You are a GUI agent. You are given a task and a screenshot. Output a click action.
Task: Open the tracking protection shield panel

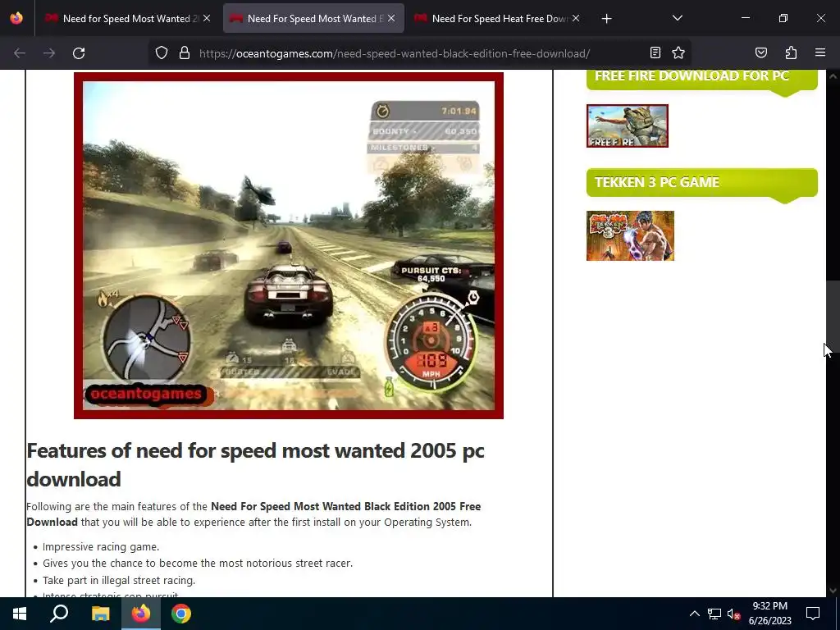162,53
